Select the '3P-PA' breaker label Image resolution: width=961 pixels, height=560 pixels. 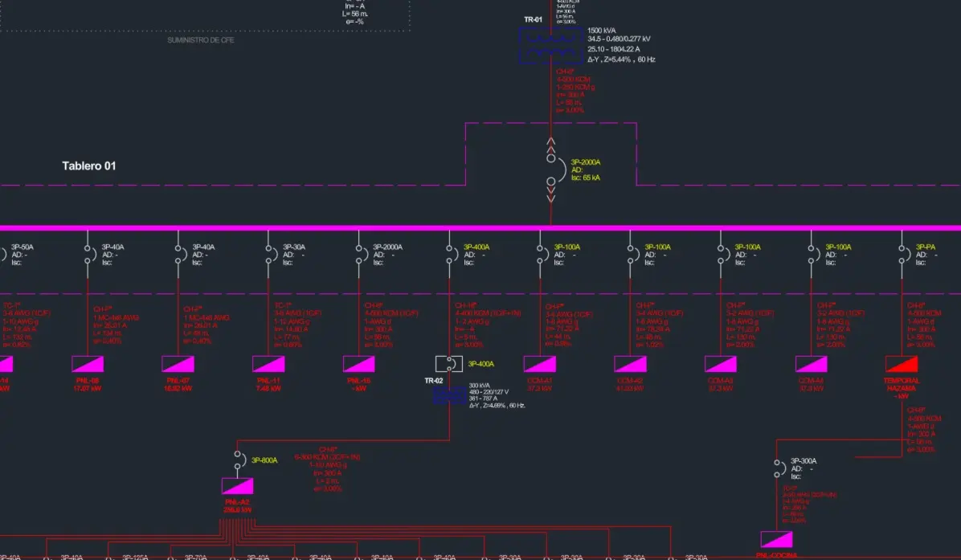(x=926, y=247)
